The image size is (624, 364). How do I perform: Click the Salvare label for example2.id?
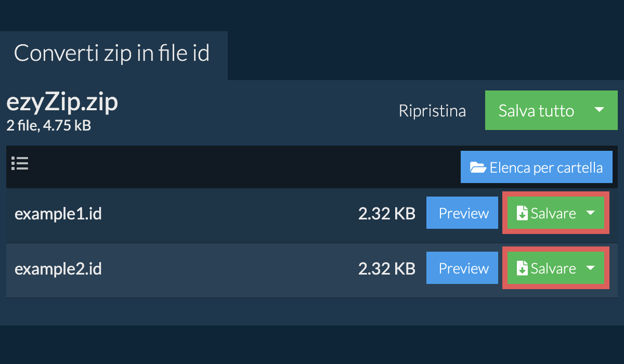(553, 268)
